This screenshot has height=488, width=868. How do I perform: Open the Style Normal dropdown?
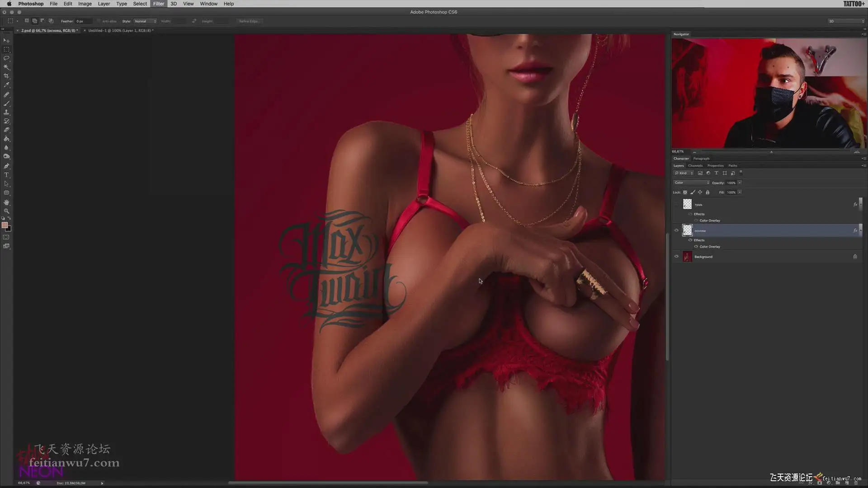coord(145,21)
